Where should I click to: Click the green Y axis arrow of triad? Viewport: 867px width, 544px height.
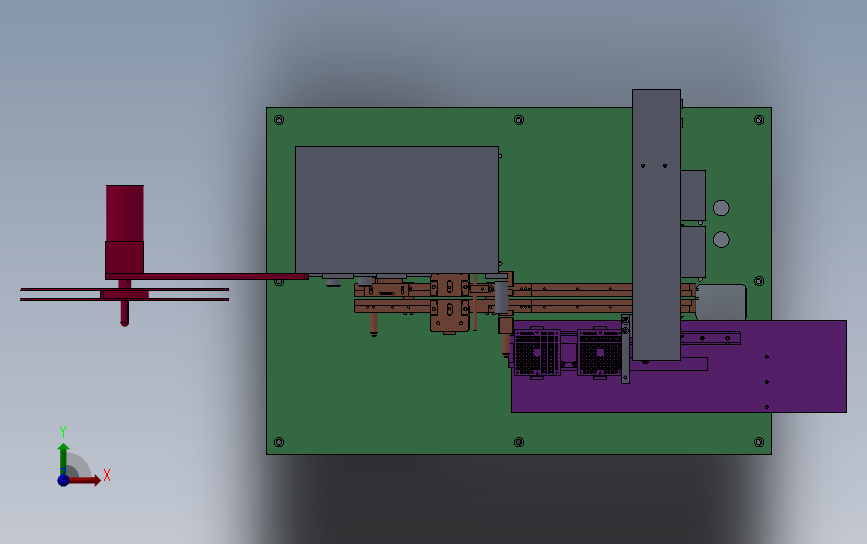(x=64, y=458)
